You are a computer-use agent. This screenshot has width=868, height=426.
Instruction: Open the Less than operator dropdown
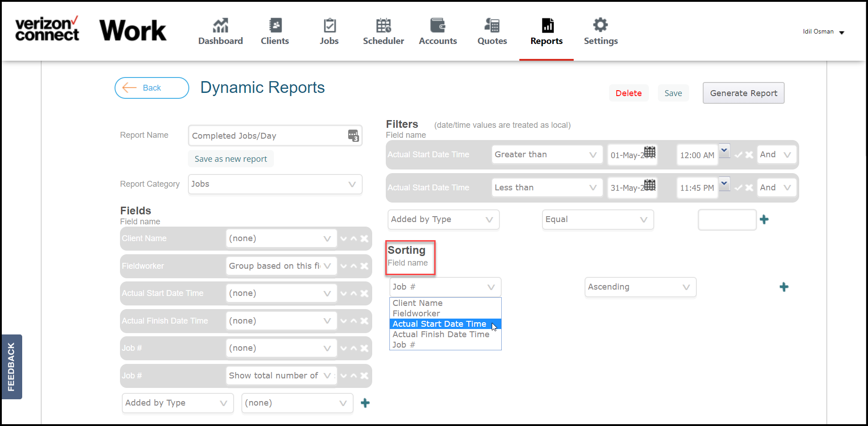[x=547, y=188]
